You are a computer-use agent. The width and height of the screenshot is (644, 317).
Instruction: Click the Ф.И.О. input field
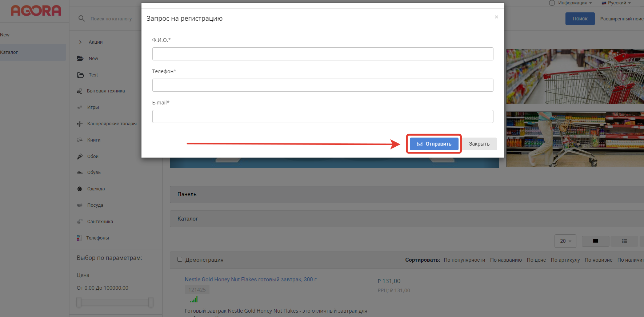pos(323,54)
